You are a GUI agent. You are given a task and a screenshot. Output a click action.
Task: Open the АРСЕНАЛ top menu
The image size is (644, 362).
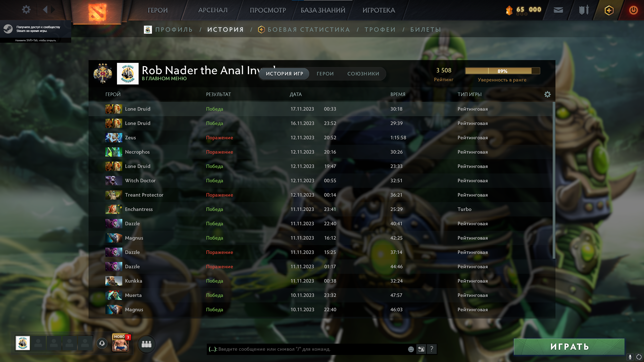[213, 10]
